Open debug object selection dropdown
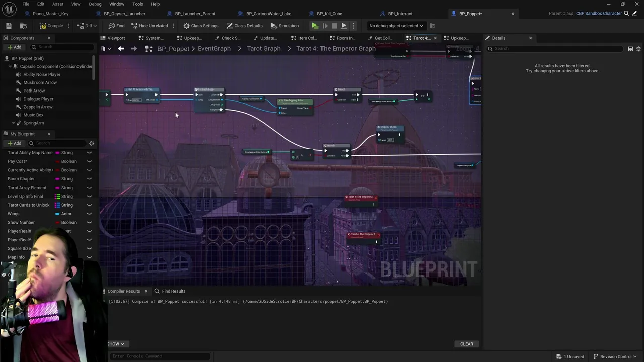Image resolution: width=644 pixels, height=362 pixels. [395, 26]
